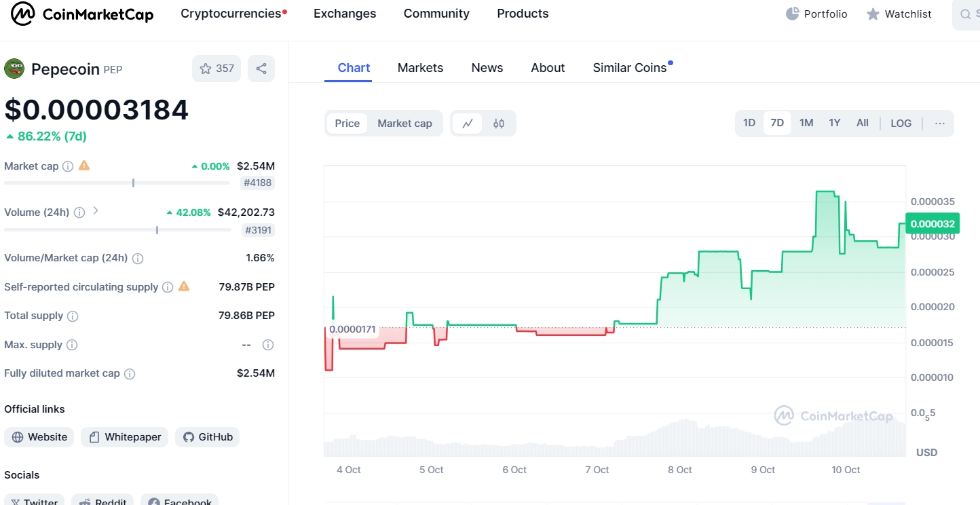
Task: Click the Max. supply info icon
Action: tap(72, 345)
